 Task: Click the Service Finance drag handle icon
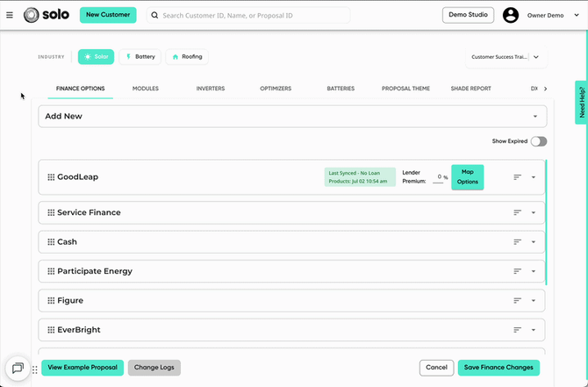coord(51,212)
